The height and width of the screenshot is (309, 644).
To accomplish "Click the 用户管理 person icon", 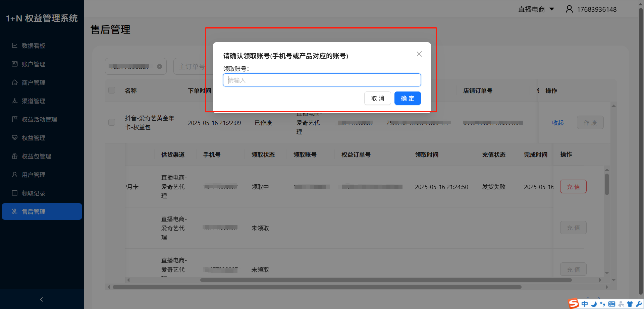I will 15,175.
